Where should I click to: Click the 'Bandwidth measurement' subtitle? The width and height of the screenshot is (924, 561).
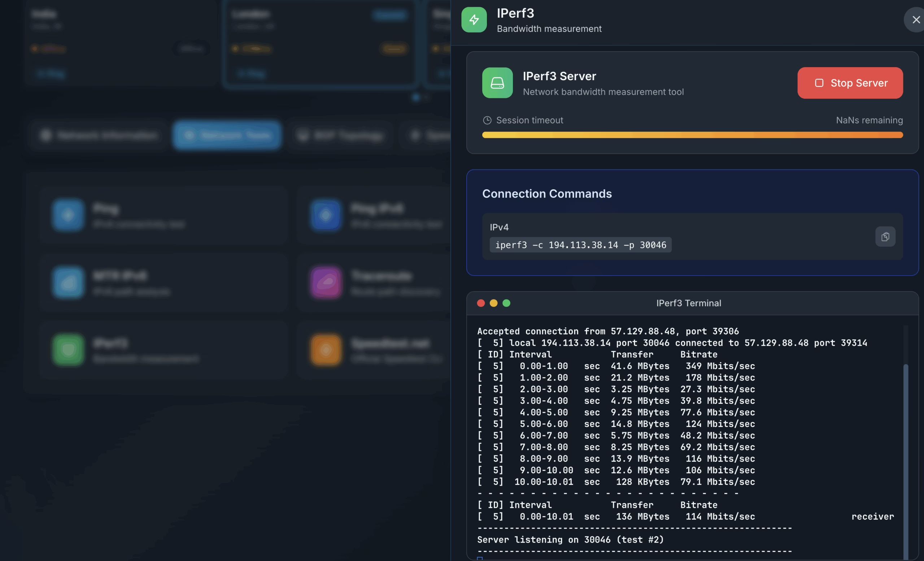(x=549, y=29)
